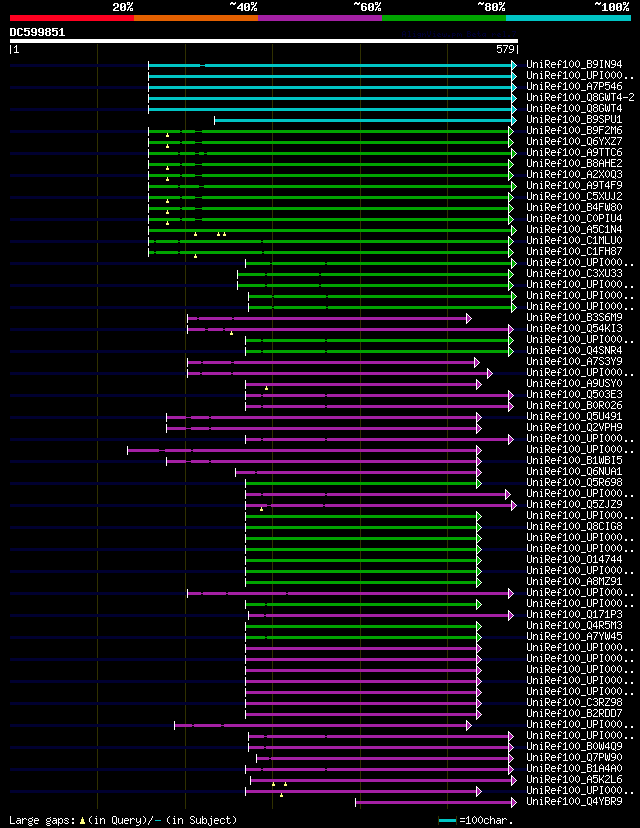This screenshot has width=640, height=828.
Task: Click the purple ~60% identity color segment
Action: (x=320, y=18)
